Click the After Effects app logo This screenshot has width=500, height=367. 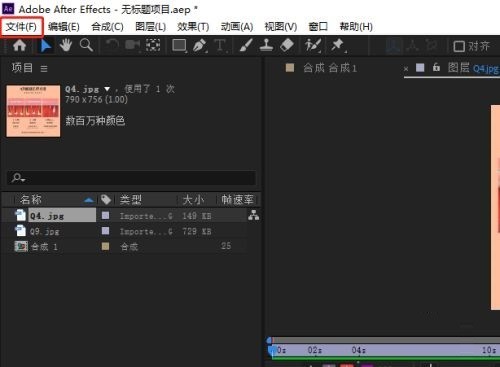click(x=8, y=8)
